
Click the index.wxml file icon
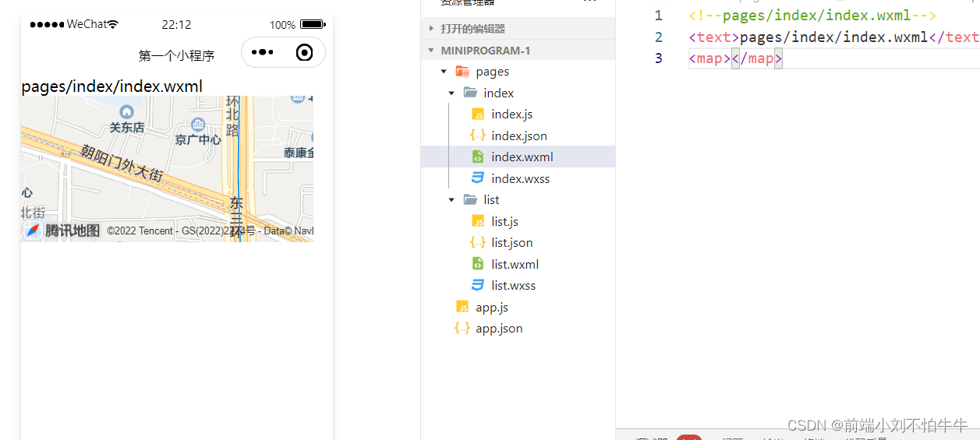(x=478, y=157)
